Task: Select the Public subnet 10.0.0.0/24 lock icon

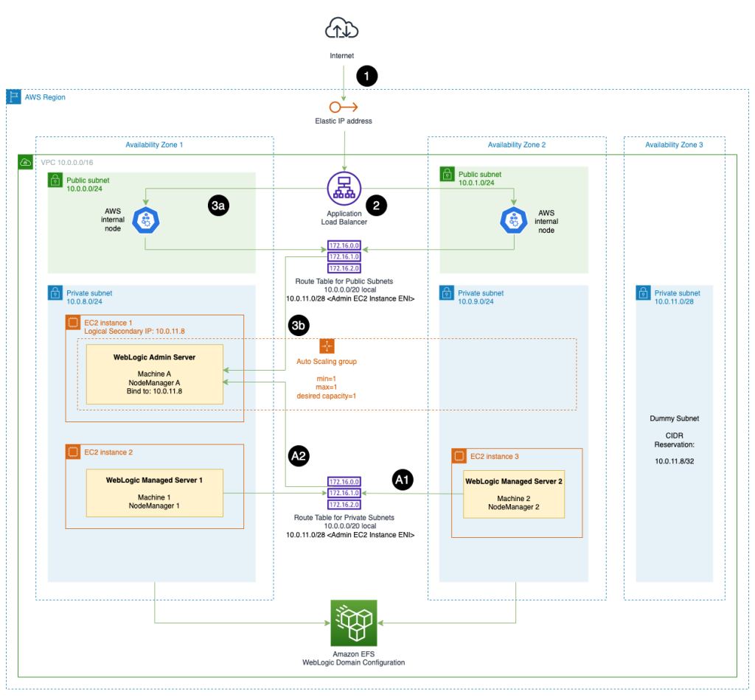Action: (x=54, y=179)
